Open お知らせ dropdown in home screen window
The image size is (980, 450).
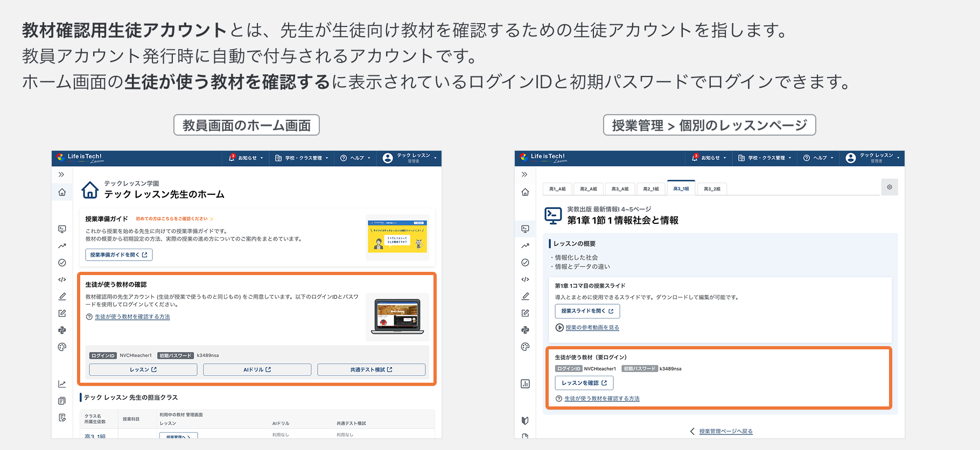246,158
